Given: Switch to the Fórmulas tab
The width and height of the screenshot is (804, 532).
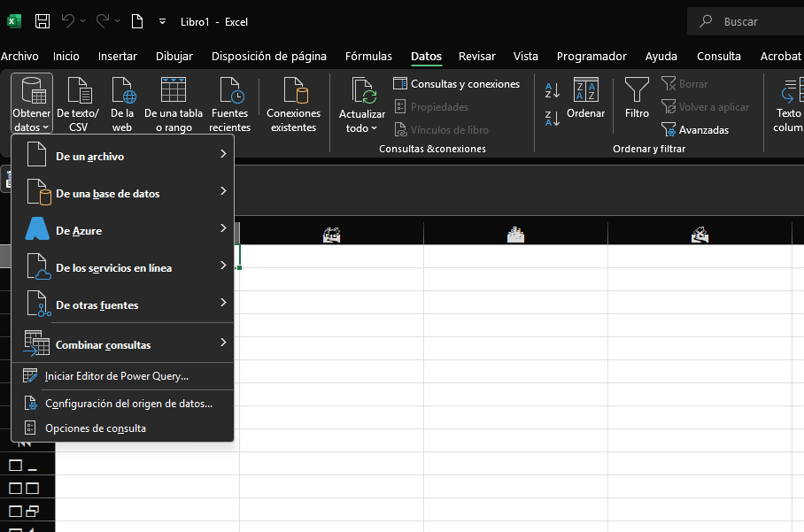Looking at the screenshot, I should coord(368,56).
